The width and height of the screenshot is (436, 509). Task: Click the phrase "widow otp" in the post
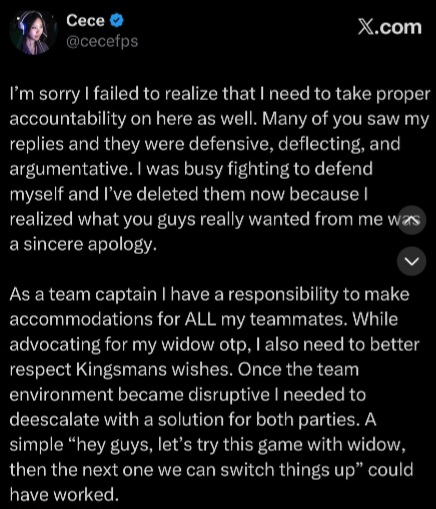(204, 345)
